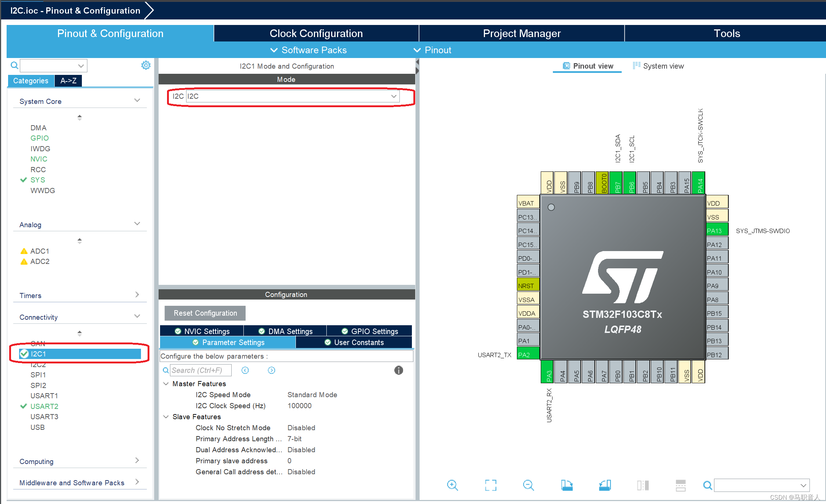The height and width of the screenshot is (504, 826).
Task: Click the ADC1 warning icon
Action: pos(24,251)
